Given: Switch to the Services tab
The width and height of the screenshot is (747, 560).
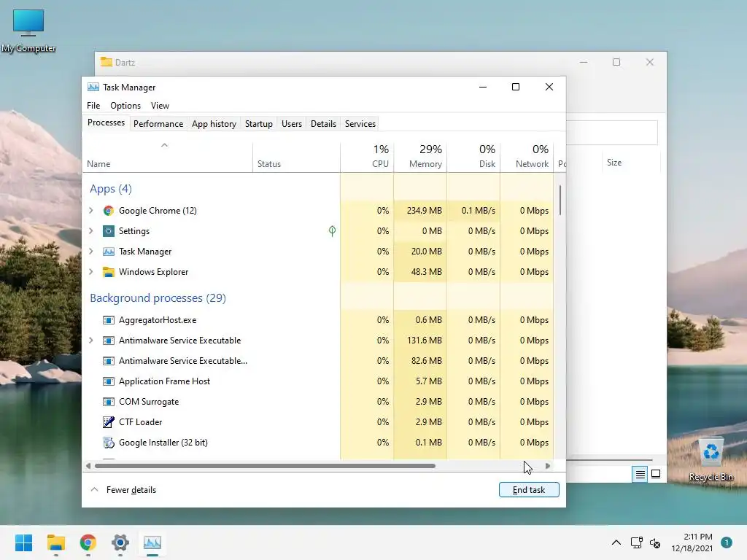Looking at the screenshot, I should [360, 124].
